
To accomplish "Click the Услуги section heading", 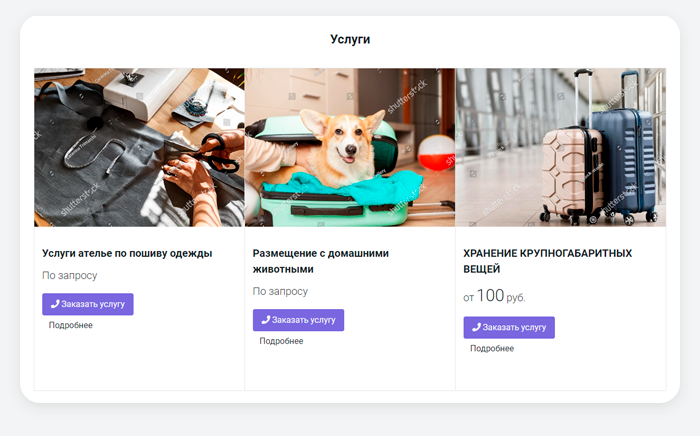I will [x=350, y=39].
